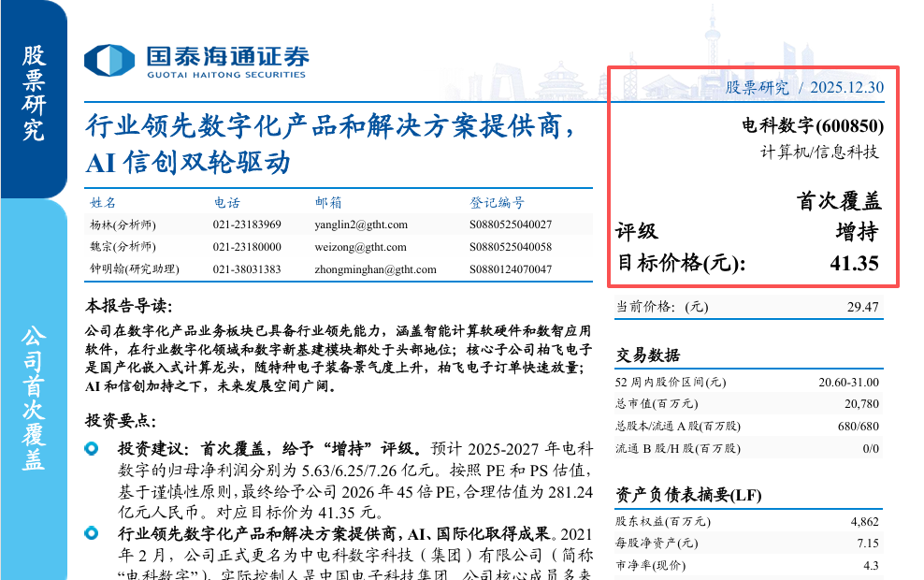Viewport: 924px width, 580px height.
Task: Click email yanglin2@gtht.com
Action: click(x=361, y=225)
